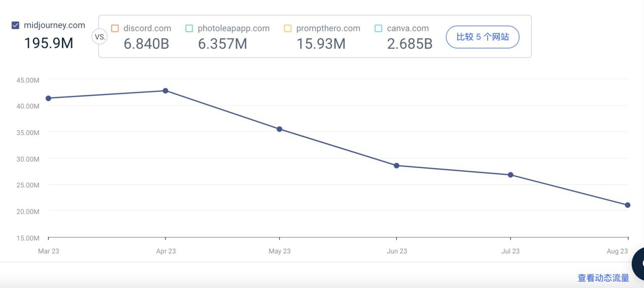The height and width of the screenshot is (288, 644).
Task: Click the midjourney.com 195.9M total
Action: point(49,43)
